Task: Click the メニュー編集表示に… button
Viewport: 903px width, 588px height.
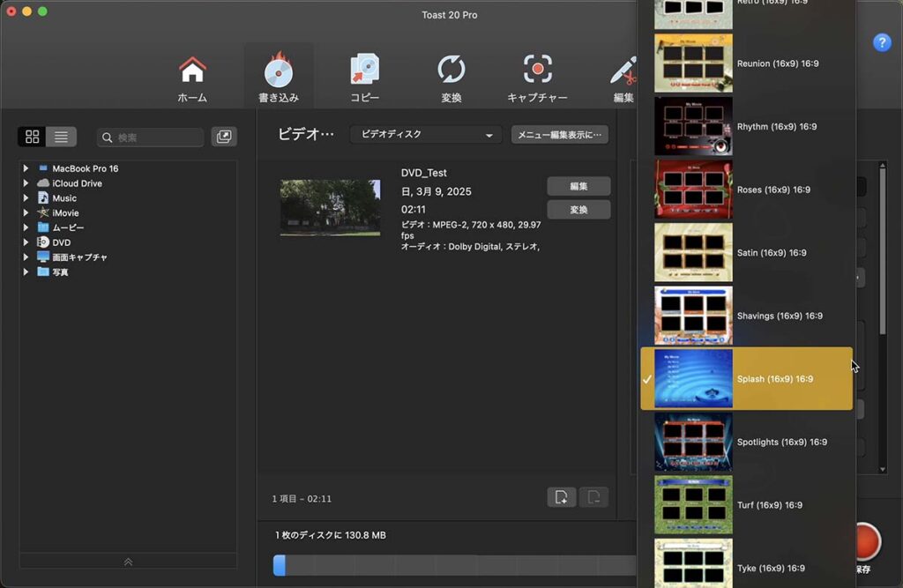Action: click(559, 135)
